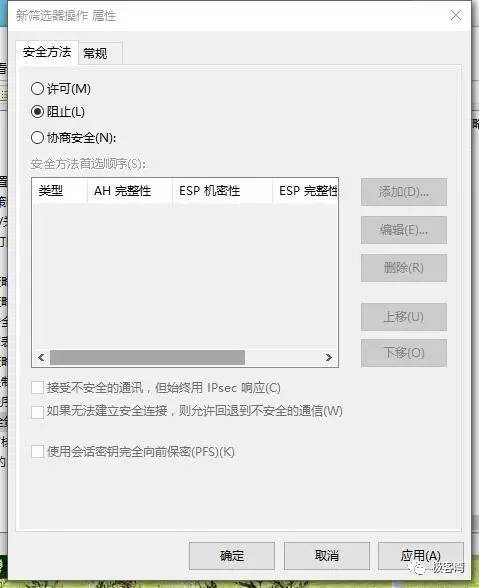Select the 阻止(L) radio option
Screen dimensions: 479x588
[38, 112]
